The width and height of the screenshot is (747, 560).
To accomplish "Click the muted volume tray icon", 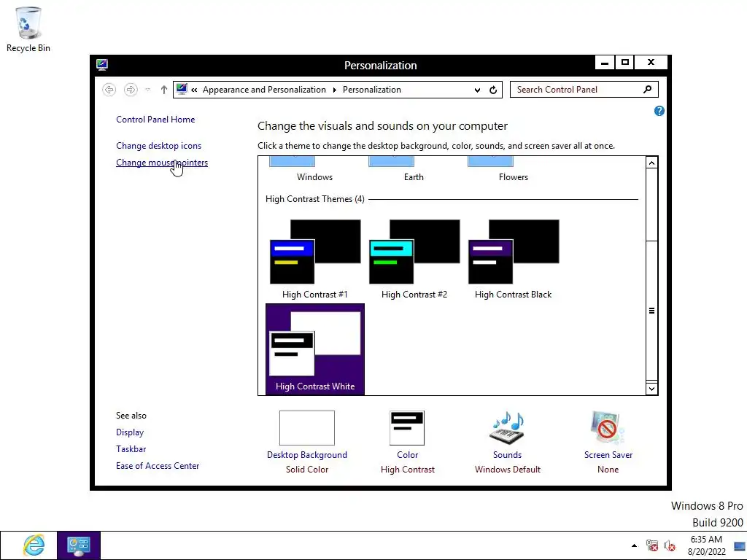I will (x=670, y=545).
